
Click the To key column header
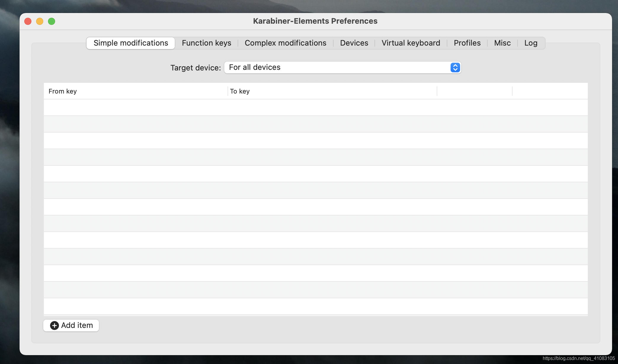pyautogui.click(x=240, y=91)
